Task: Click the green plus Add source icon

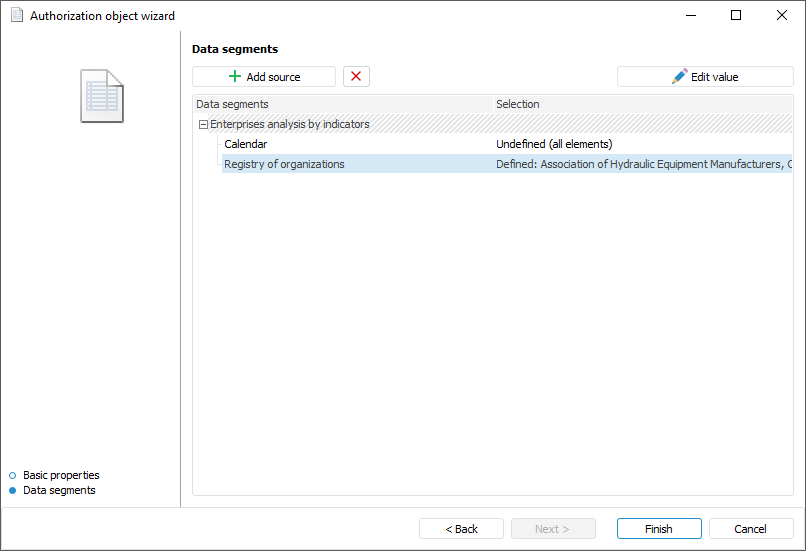Action: (x=235, y=77)
